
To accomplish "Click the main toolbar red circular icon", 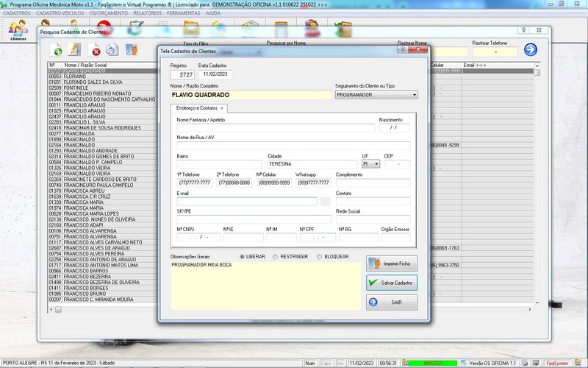I will [x=104, y=27].
